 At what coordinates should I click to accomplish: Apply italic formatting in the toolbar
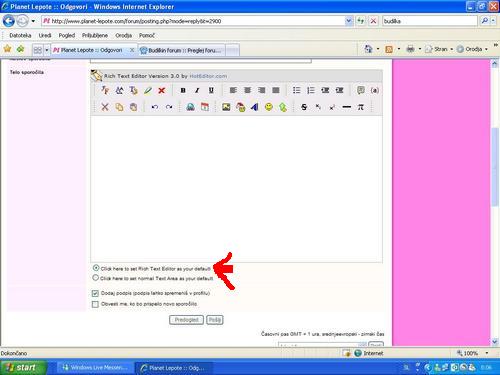[197, 90]
